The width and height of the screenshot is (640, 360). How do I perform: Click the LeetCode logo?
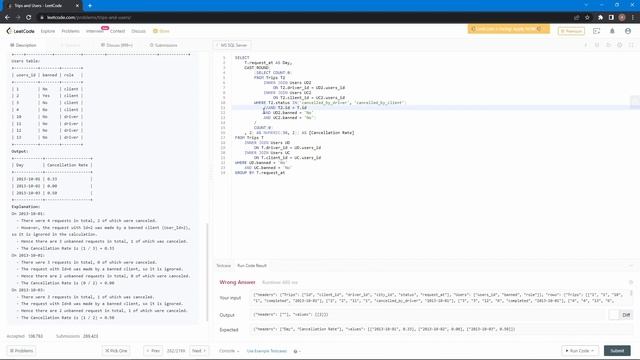pos(20,31)
